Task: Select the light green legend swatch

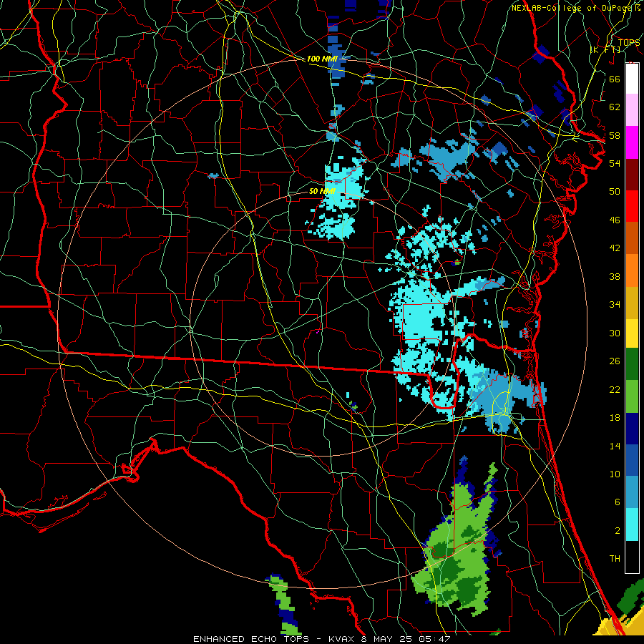Action: point(632,396)
